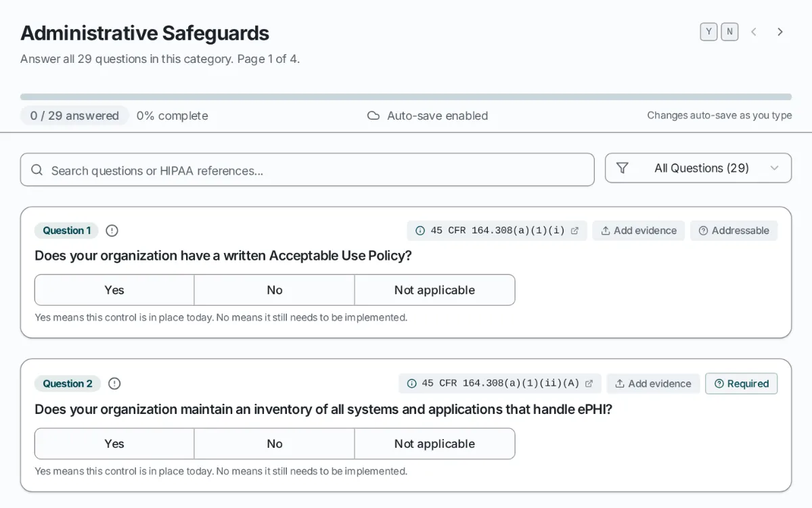Click the filter funnel icon
The width and height of the screenshot is (812, 508).
pyautogui.click(x=623, y=168)
